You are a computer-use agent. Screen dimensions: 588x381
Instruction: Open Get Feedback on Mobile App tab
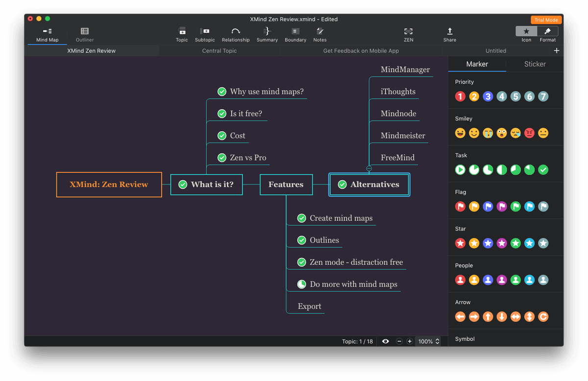pyautogui.click(x=361, y=50)
